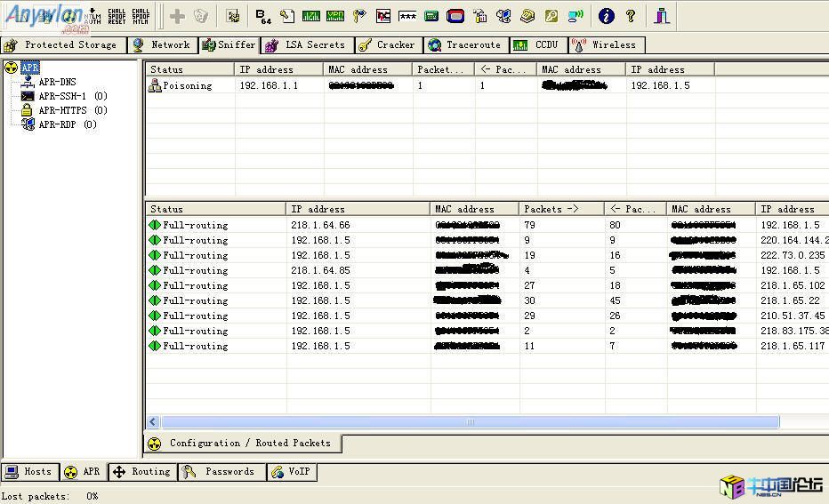
Task: Click the blue info About icon
Action: (x=607, y=16)
